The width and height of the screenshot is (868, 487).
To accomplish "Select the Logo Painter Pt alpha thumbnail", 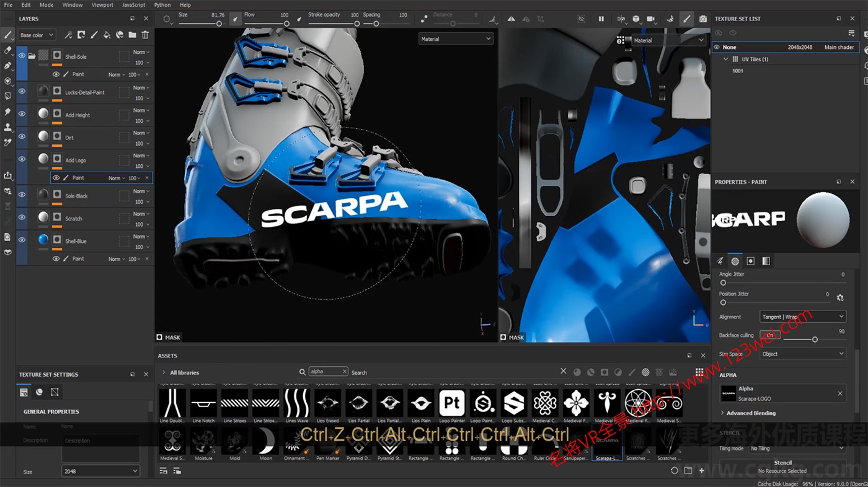I will [x=452, y=403].
